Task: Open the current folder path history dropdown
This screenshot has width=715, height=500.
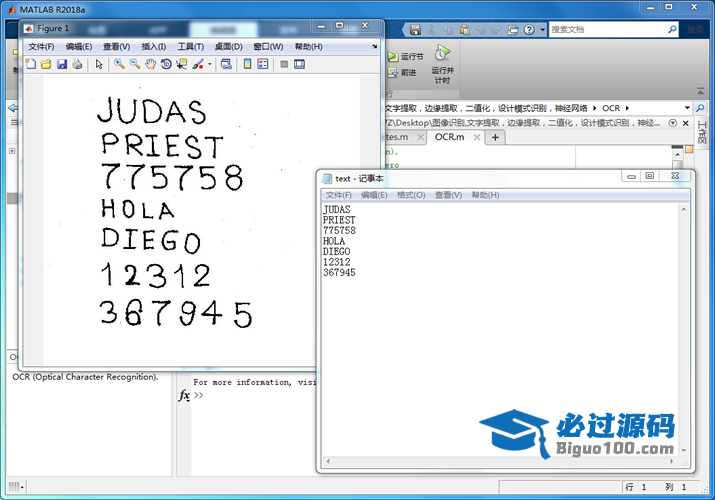Action: pos(687,108)
